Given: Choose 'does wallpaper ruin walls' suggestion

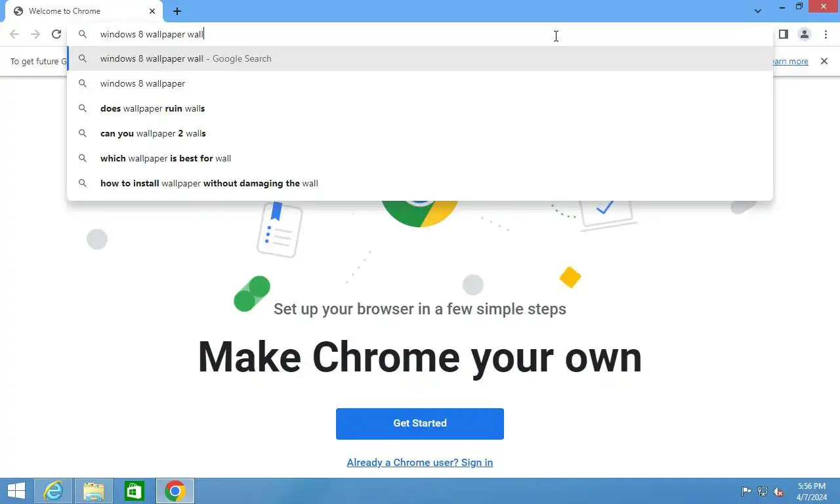Looking at the screenshot, I should [x=420, y=108].
